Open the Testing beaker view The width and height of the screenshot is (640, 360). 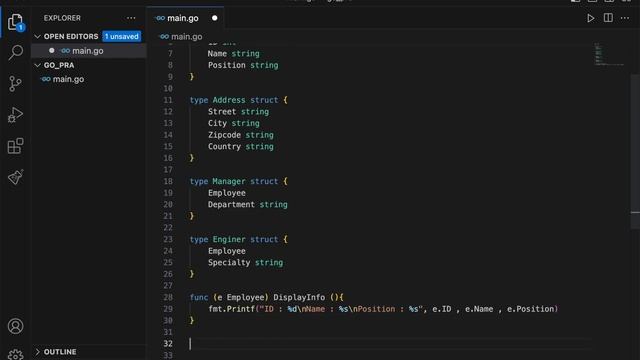tap(16, 177)
